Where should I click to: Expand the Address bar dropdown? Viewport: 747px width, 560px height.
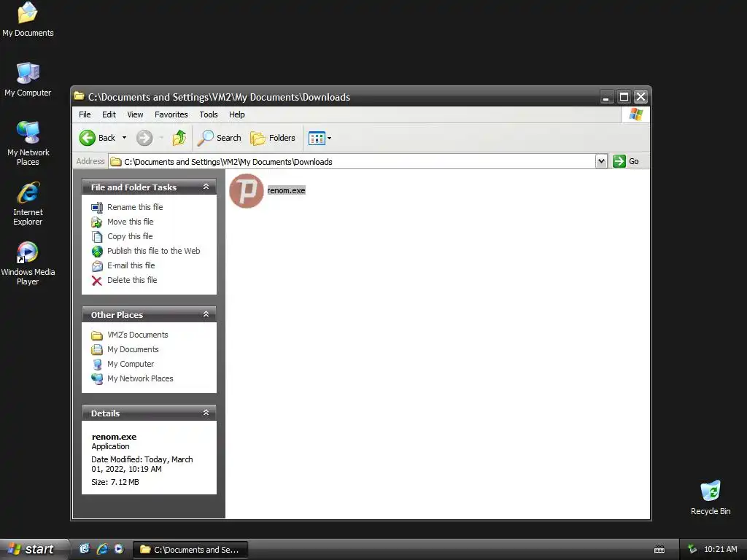[601, 161]
